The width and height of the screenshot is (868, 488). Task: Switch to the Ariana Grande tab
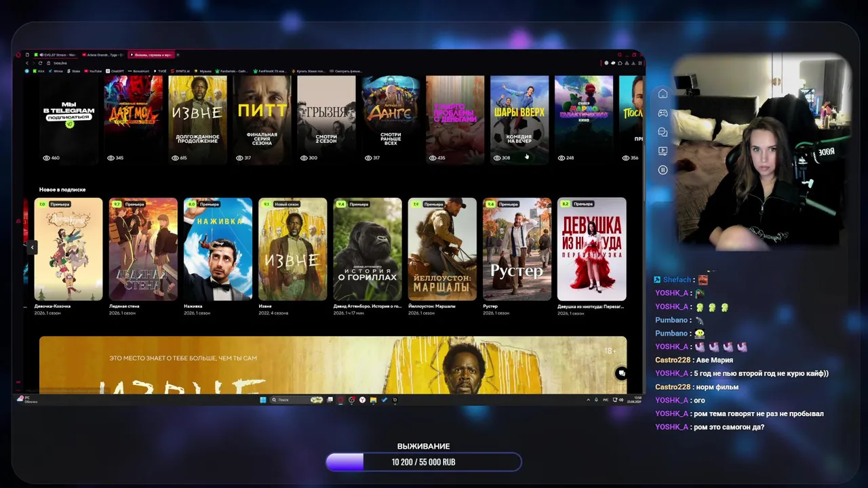(104, 55)
